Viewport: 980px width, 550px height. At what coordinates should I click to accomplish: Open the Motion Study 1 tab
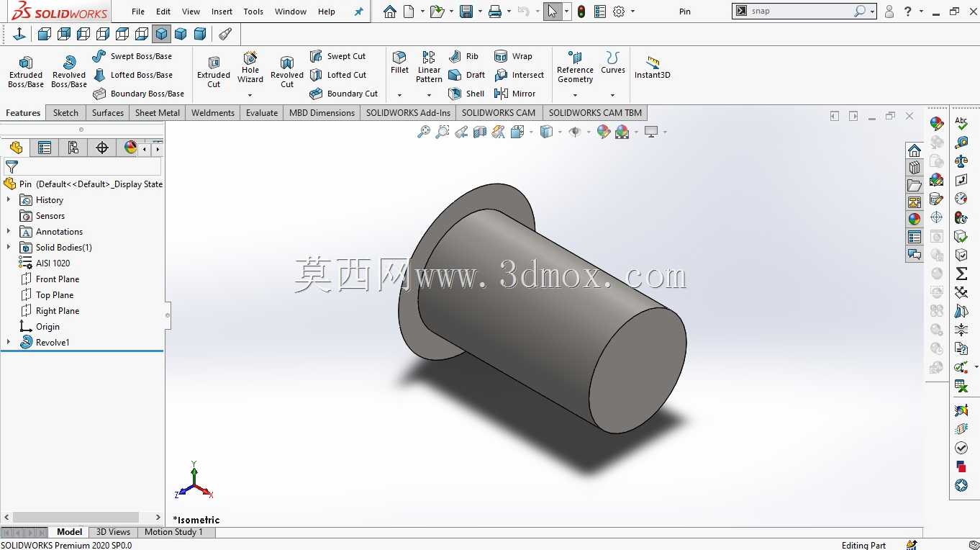173,532
